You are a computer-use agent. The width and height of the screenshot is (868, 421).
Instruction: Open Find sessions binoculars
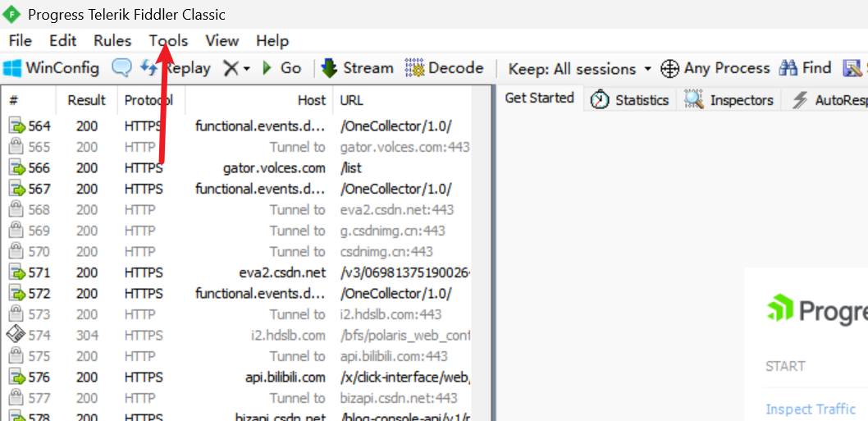coord(806,69)
